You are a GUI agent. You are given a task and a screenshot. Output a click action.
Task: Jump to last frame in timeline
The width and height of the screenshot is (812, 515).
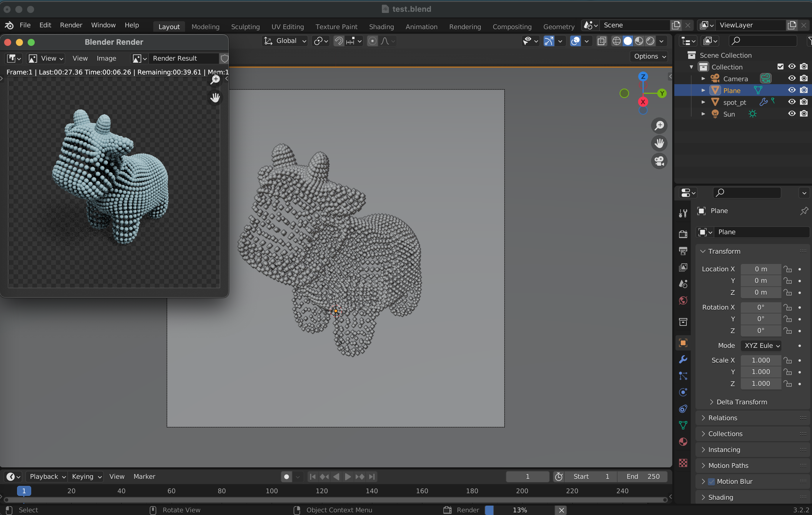372,476
